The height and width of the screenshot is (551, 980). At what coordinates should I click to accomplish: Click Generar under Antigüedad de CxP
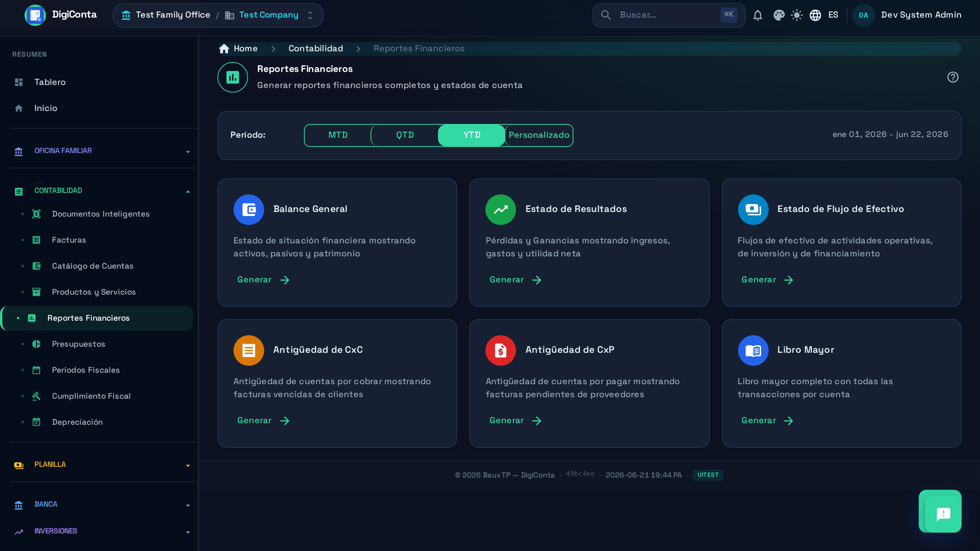click(x=515, y=421)
